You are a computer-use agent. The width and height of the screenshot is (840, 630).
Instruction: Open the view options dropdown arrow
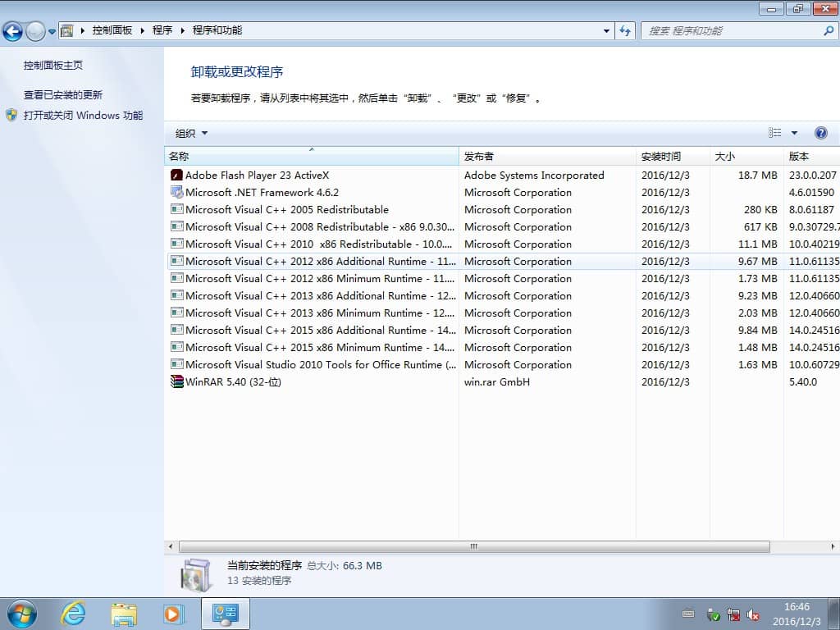[x=794, y=133]
